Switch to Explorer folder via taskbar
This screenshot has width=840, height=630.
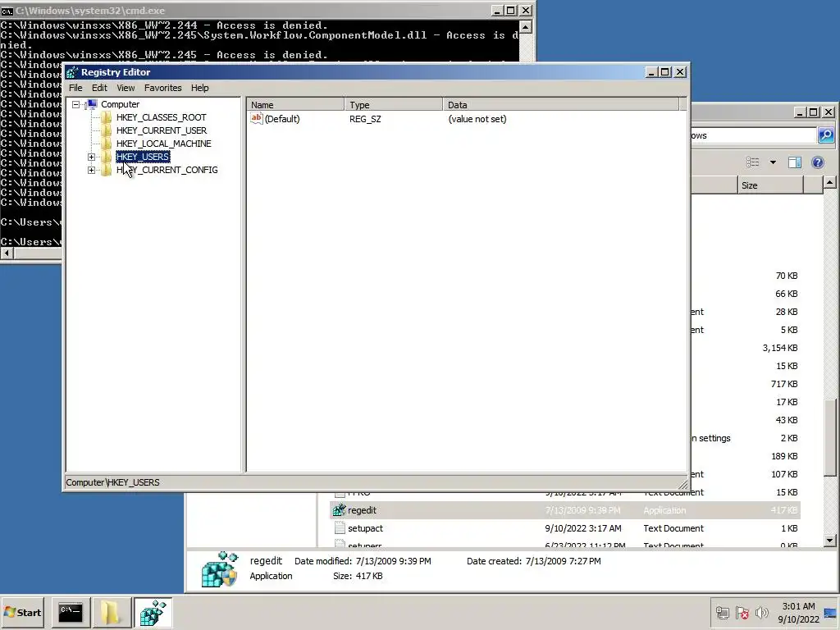pyautogui.click(x=112, y=612)
